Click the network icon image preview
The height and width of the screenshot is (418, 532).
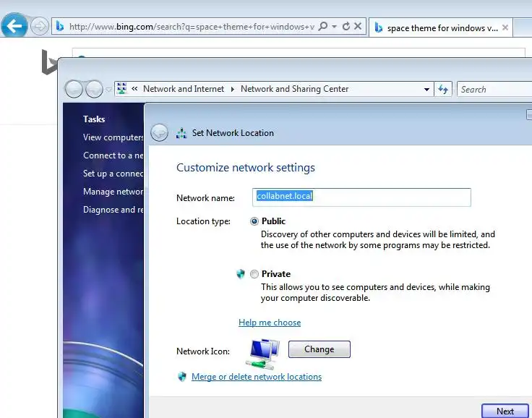tap(263, 354)
